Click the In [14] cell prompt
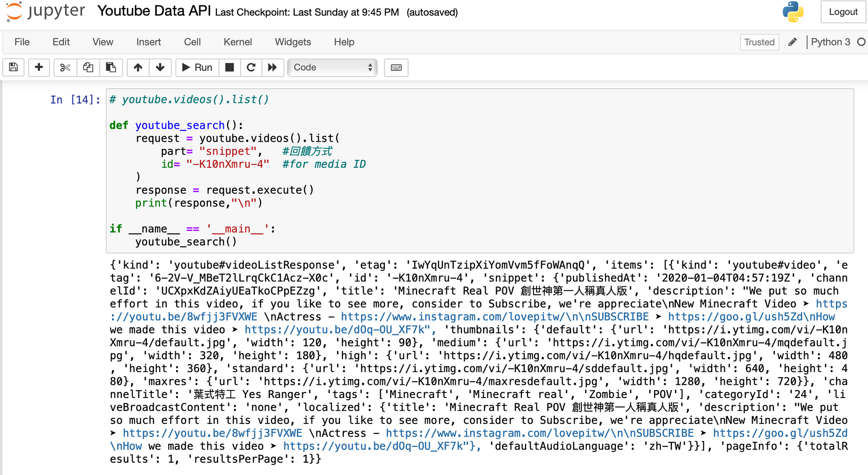 point(75,100)
